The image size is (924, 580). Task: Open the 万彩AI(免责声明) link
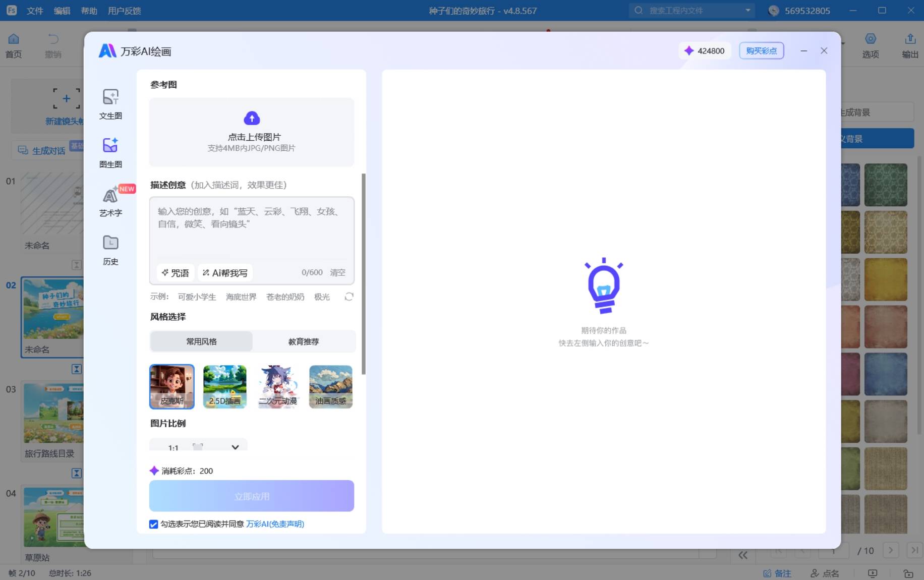click(x=275, y=524)
